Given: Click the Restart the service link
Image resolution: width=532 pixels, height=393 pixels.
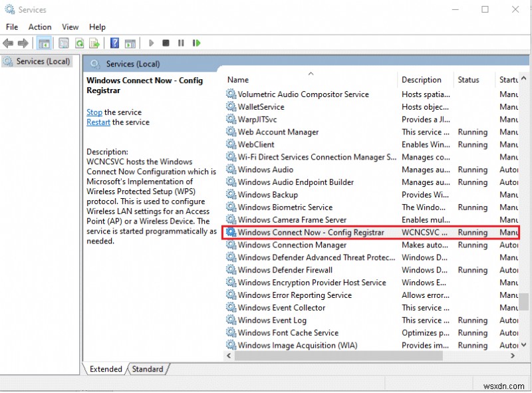Looking at the screenshot, I should click(x=97, y=122).
